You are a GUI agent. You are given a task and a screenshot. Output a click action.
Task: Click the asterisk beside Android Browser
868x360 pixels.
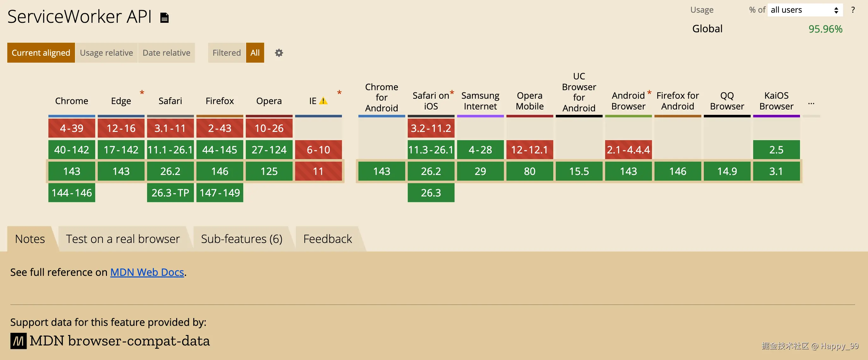point(649,92)
